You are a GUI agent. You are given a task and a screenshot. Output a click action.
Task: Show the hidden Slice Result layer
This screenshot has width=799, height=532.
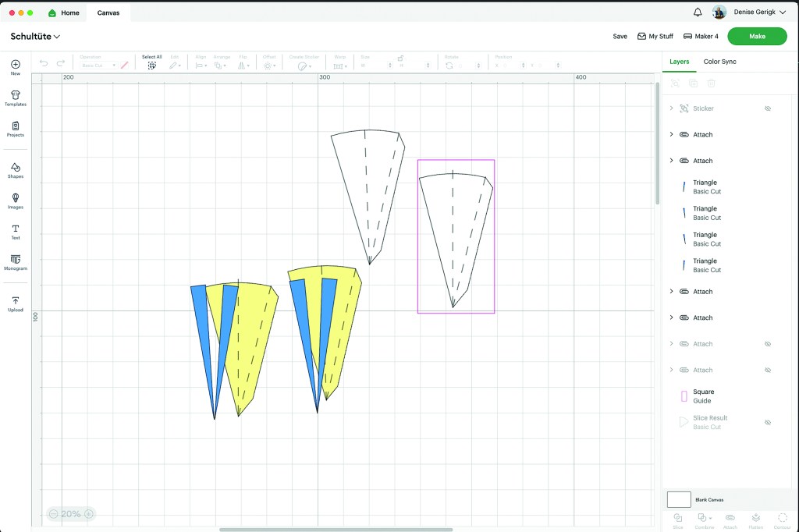point(768,422)
